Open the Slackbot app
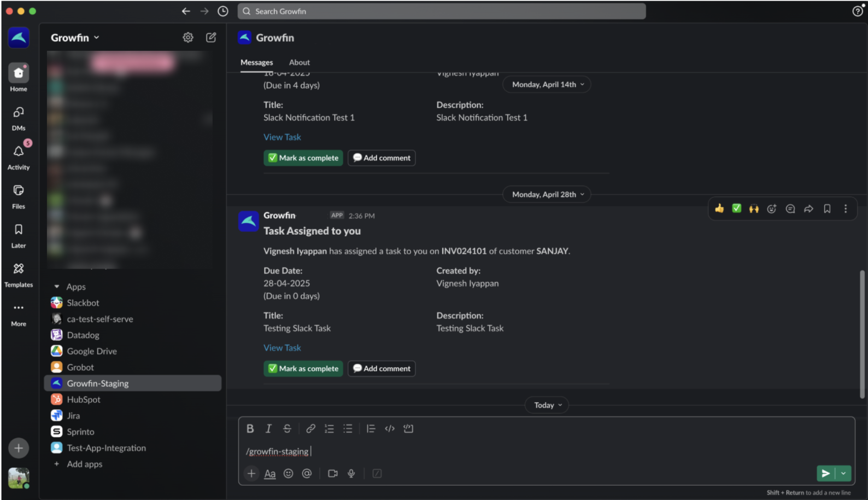The image size is (868, 500). (x=132, y=303)
